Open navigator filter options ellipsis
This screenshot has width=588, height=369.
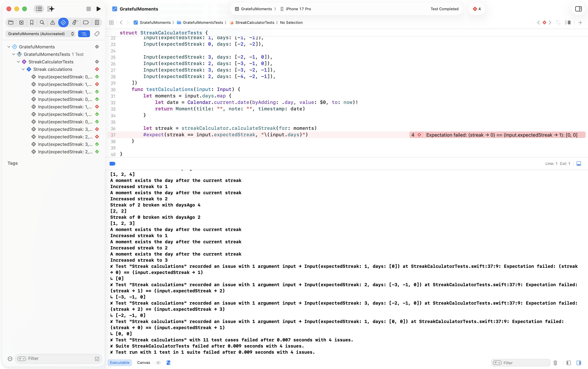click(10, 358)
